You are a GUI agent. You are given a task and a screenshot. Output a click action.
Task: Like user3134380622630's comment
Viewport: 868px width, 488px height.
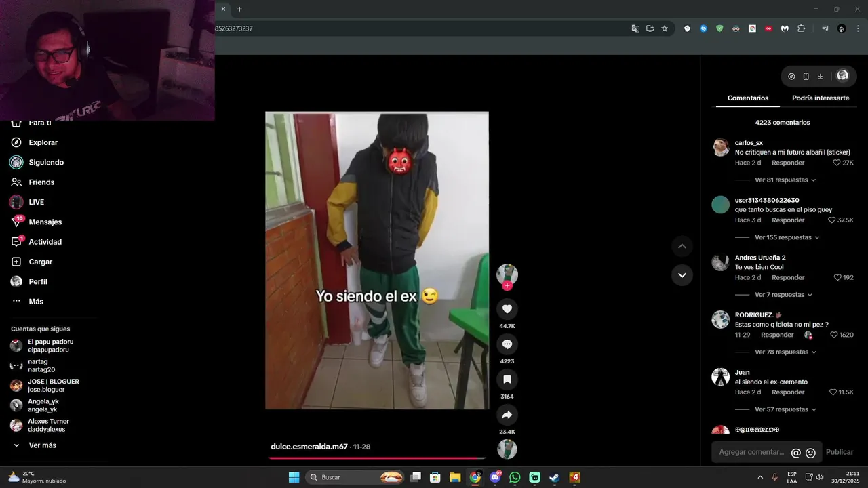[x=832, y=220]
